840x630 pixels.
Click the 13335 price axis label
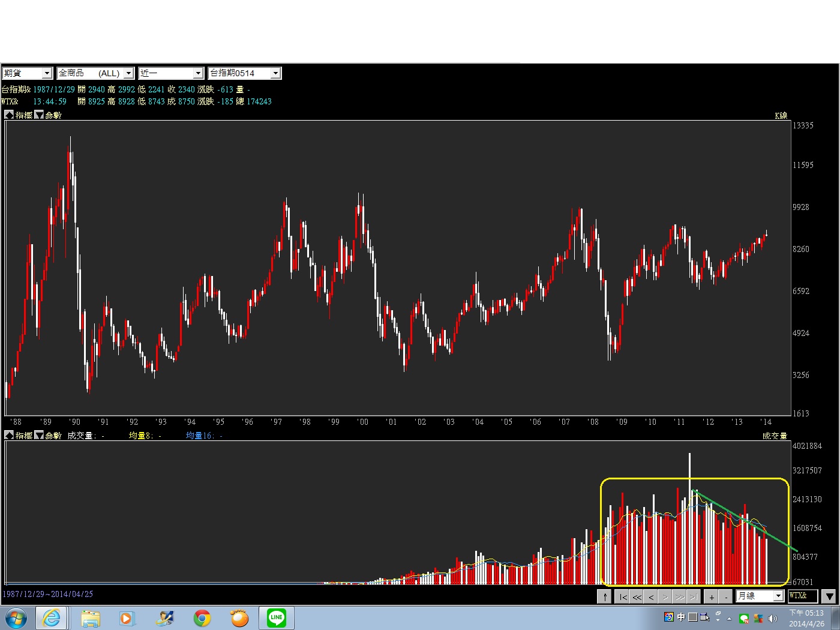pos(803,125)
